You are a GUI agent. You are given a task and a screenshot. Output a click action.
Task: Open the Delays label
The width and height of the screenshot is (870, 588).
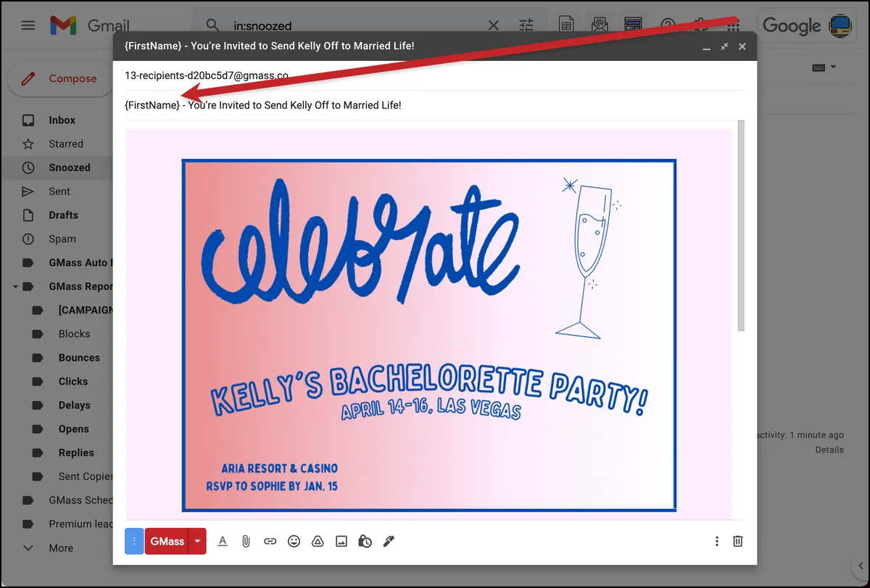point(74,405)
